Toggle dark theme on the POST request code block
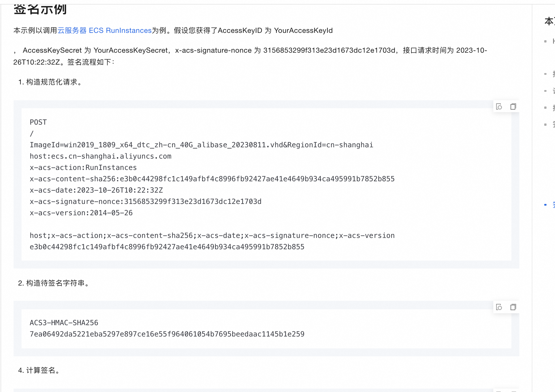This screenshot has height=392, width=555. click(499, 107)
